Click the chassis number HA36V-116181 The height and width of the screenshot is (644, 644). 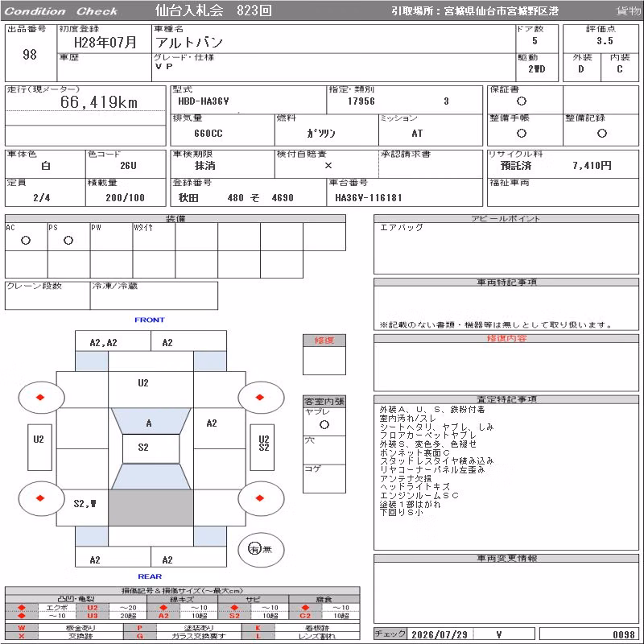pyautogui.click(x=369, y=197)
